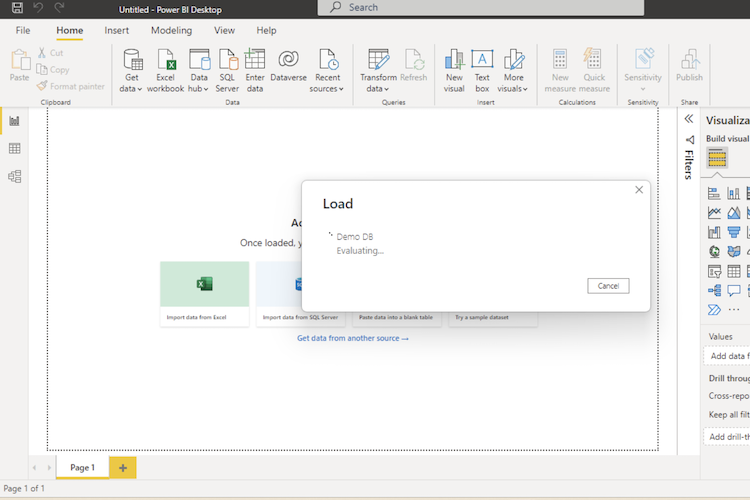Click the Build visual icon

[x=717, y=158]
